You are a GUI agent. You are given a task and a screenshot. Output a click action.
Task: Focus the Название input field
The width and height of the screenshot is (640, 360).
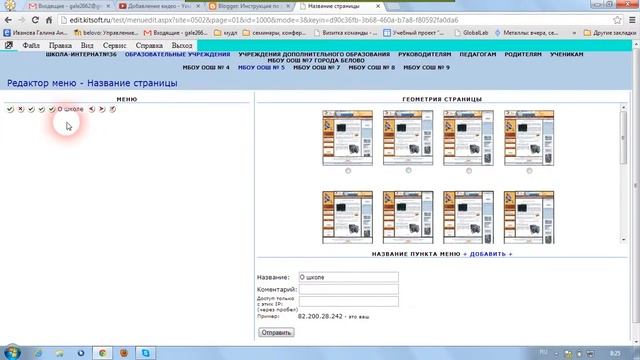pyautogui.click(x=349, y=277)
